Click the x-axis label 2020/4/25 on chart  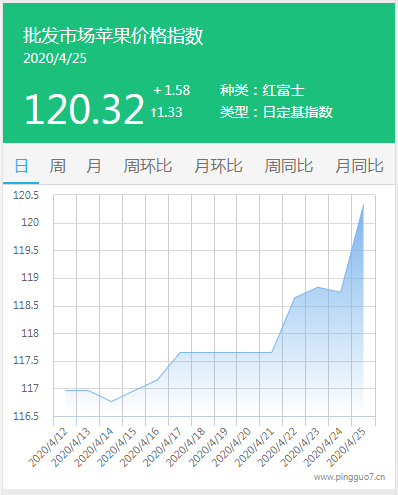coord(346,447)
